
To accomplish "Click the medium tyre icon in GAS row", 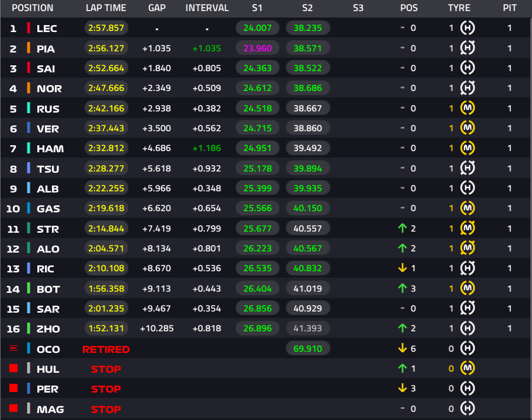I will (x=467, y=208).
